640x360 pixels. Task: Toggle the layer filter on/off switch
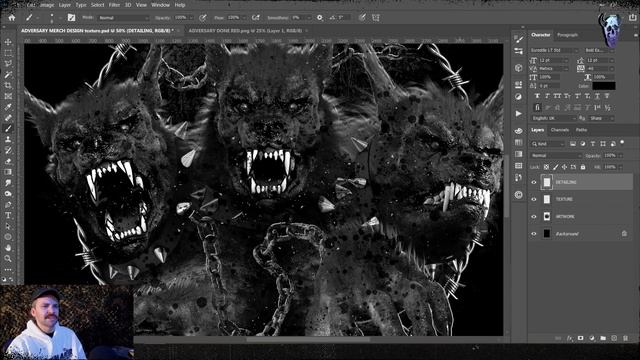[x=622, y=142]
